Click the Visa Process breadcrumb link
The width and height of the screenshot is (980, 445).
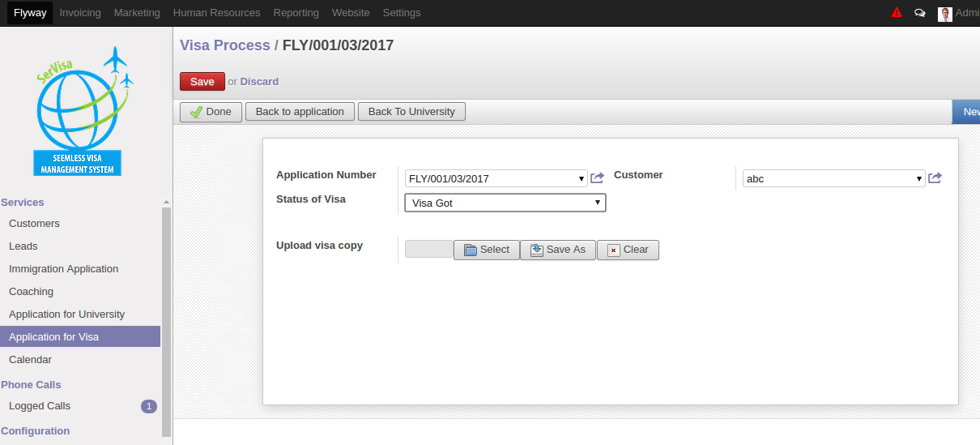pos(225,45)
